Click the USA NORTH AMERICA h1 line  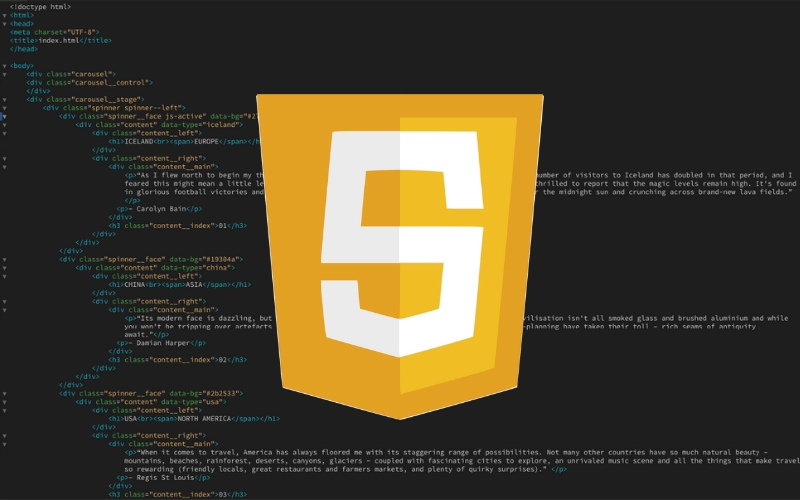pyautogui.click(x=194, y=418)
